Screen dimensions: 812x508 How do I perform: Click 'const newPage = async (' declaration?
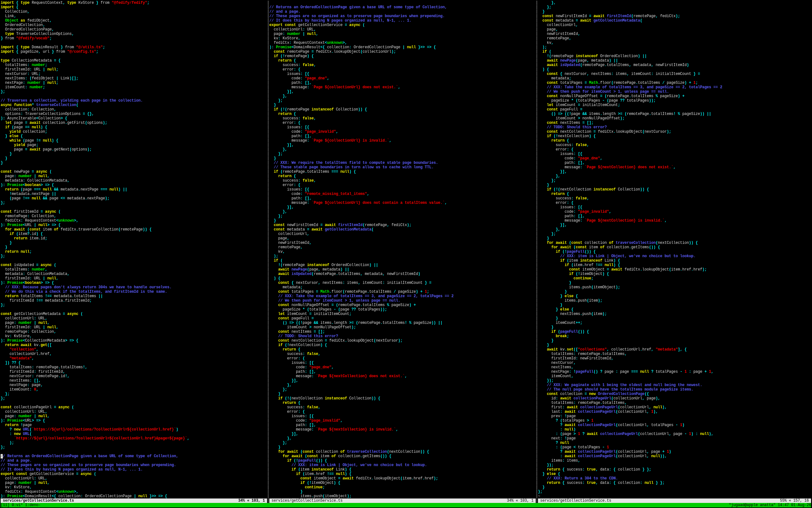tap(26, 172)
